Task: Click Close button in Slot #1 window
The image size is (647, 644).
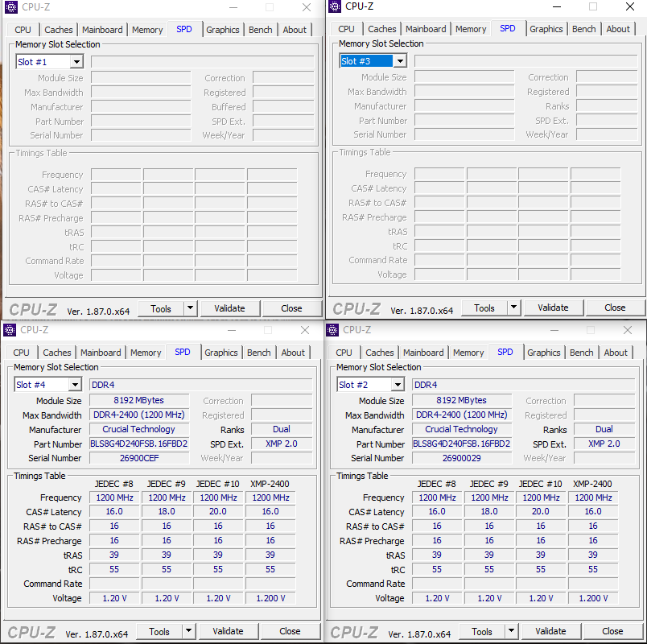Action: (x=291, y=308)
